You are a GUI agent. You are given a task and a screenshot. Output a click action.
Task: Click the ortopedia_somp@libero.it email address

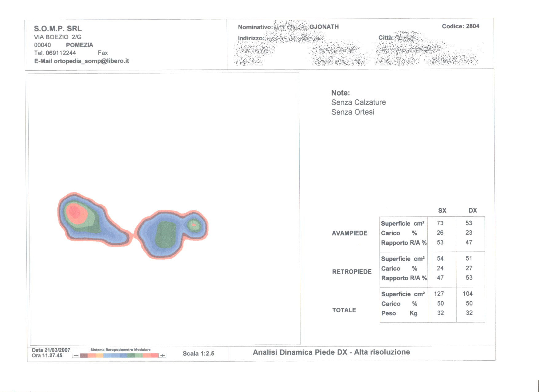(x=91, y=61)
